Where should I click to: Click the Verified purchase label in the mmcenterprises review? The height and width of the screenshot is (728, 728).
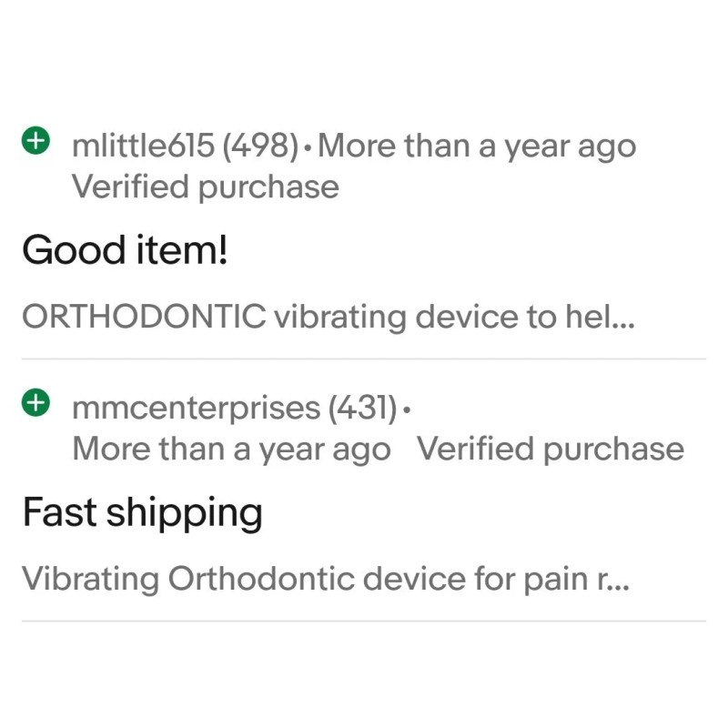click(550, 449)
